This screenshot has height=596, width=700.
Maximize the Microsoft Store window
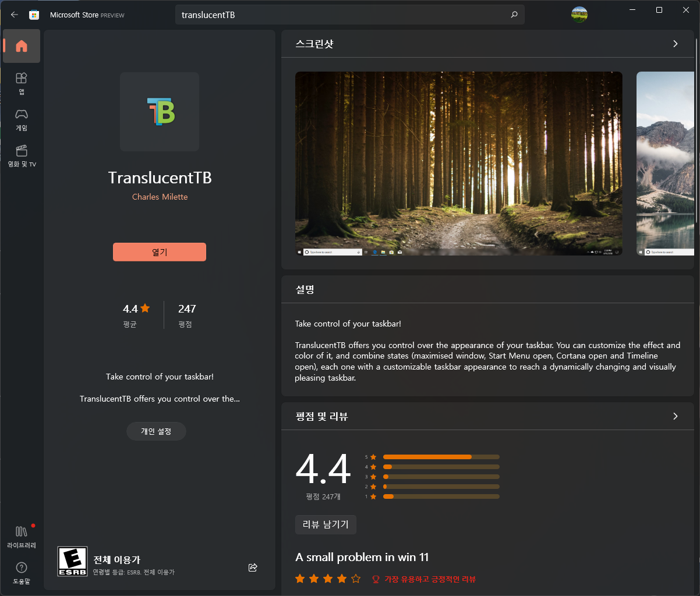[x=659, y=10]
